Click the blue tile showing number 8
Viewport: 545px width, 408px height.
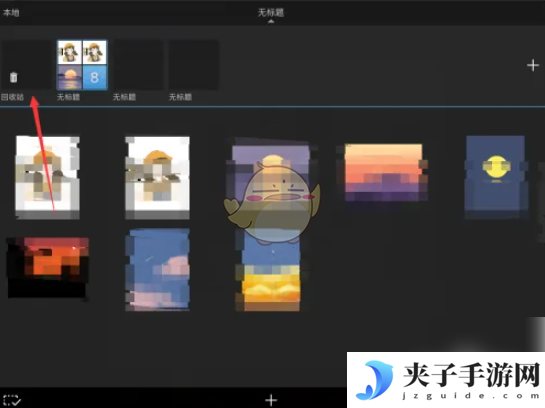coord(95,77)
